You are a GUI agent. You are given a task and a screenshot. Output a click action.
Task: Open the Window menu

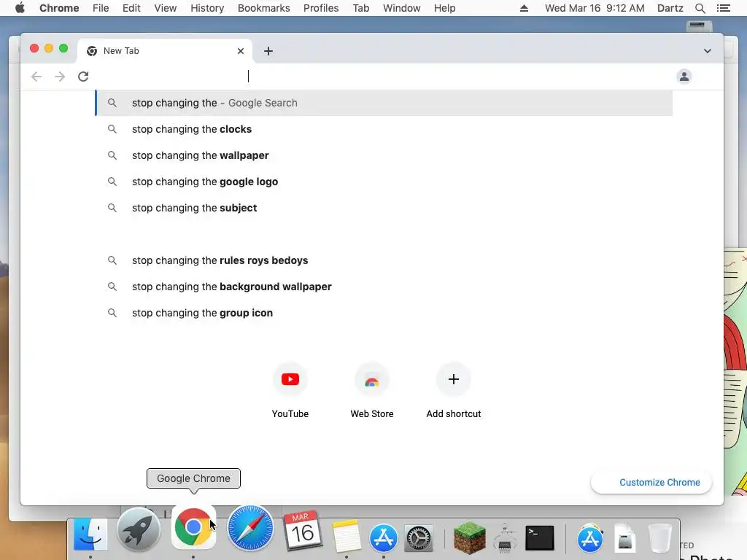402,8
